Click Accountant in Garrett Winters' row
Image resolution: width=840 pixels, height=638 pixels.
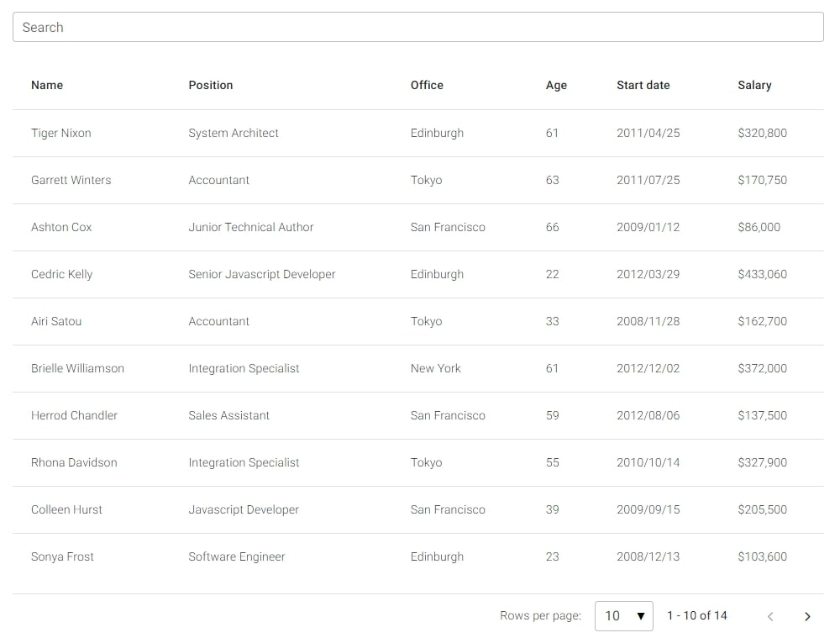pyautogui.click(x=218, y=180)
